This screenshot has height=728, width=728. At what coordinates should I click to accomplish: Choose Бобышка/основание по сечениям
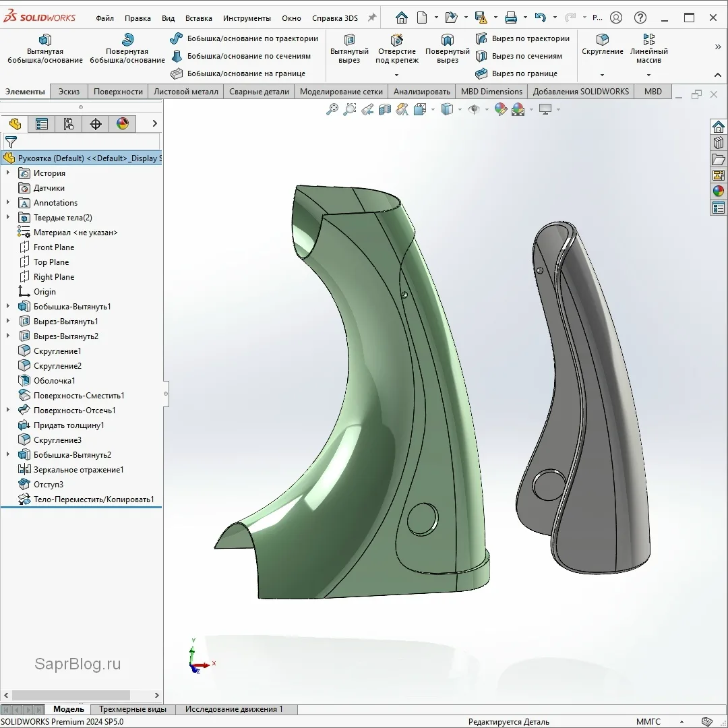coord(240,56)
